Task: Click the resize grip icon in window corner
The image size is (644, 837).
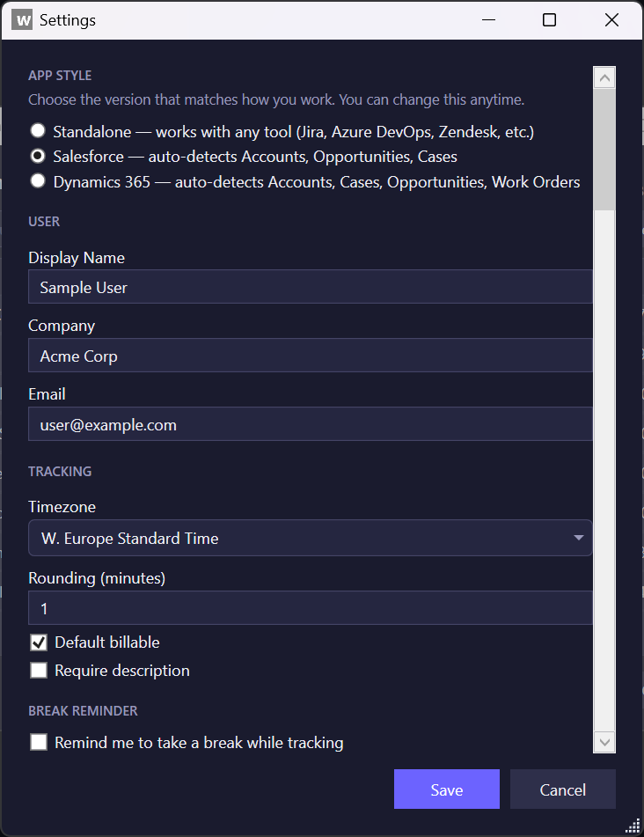Action: pyautogui.click(x=633, y=826)
